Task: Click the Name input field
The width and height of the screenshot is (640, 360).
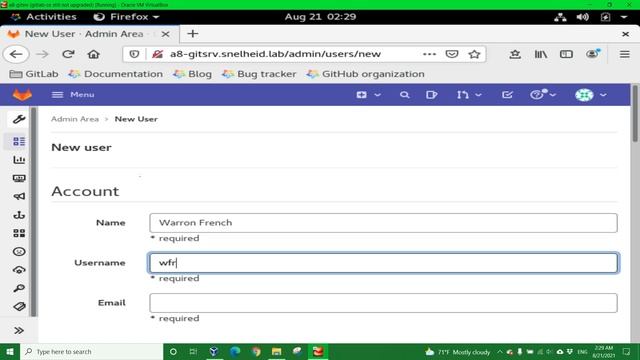Action: 383,223
